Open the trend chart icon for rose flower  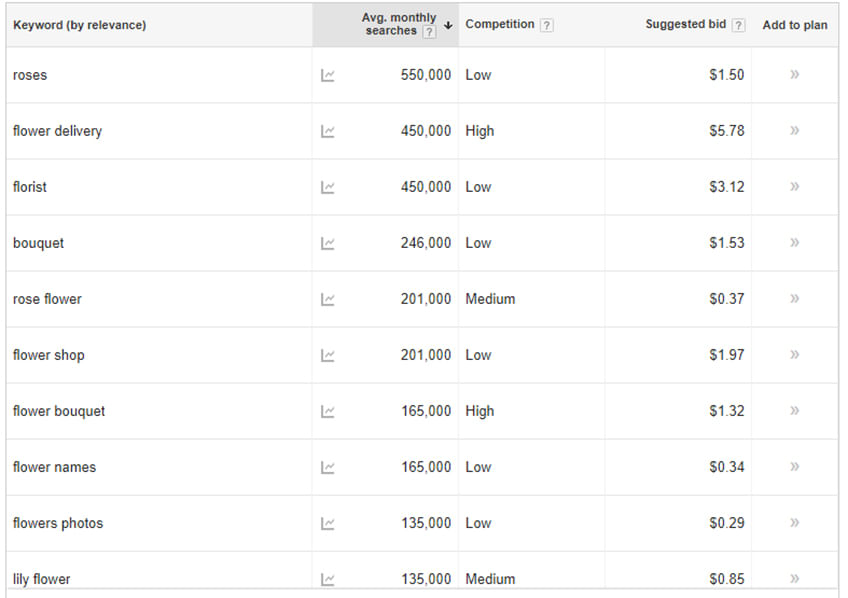pyautogui.click(x=329, y=299)
